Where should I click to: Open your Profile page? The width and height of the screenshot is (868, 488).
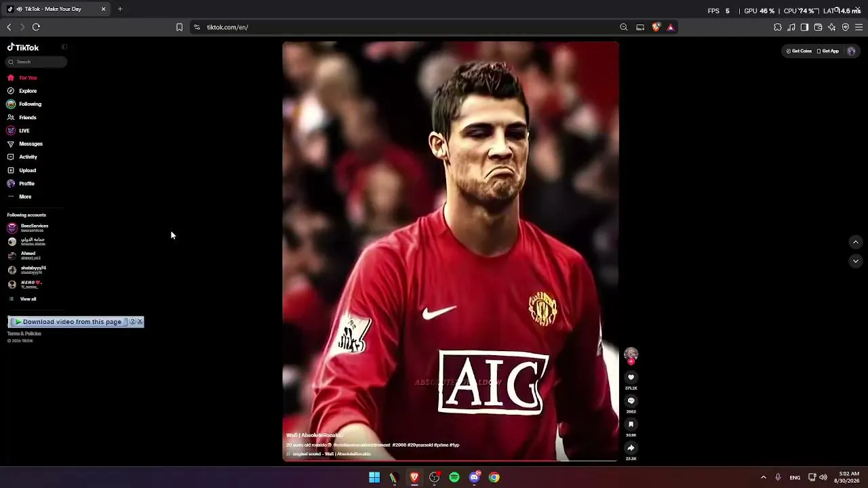[21, 184]
